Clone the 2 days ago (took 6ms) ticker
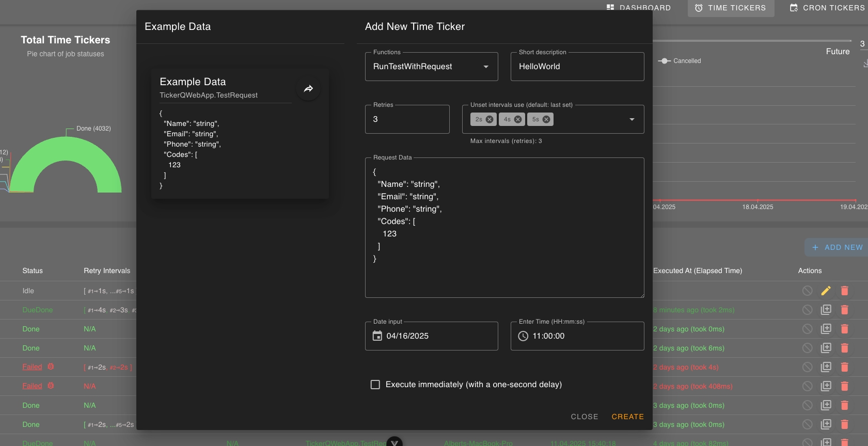 coord(826,348)
